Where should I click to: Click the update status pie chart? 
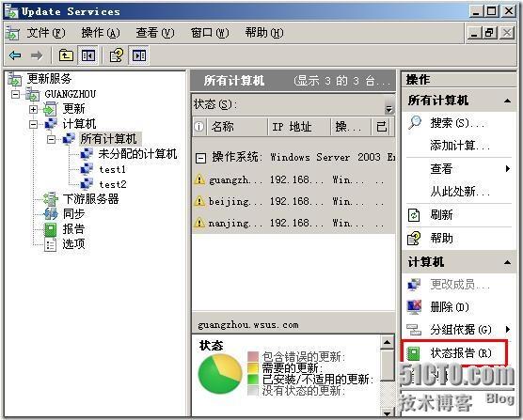(x=220, y=374)
